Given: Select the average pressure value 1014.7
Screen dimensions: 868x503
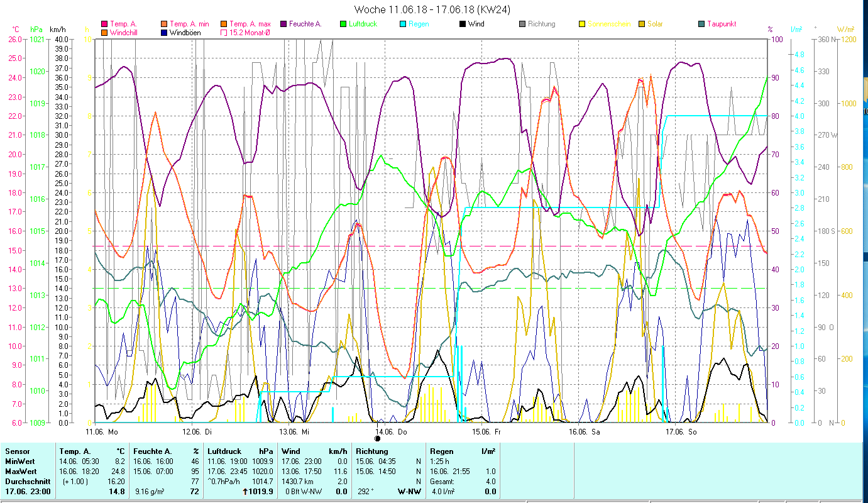Looking at the screenshot, I should tap(263, 481).
